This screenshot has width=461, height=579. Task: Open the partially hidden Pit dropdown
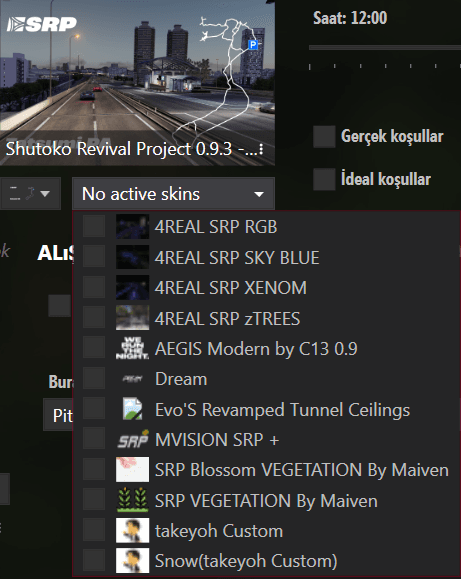point(58,415)
